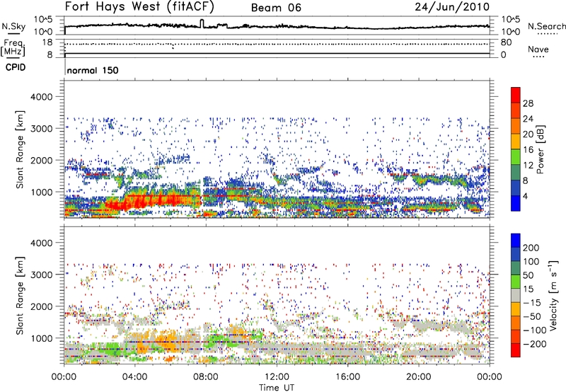The height and width of the screenshot is (392, 566).
Task: Click the "Fort Hays West (fitACF)" title
Action: (139, 7)
